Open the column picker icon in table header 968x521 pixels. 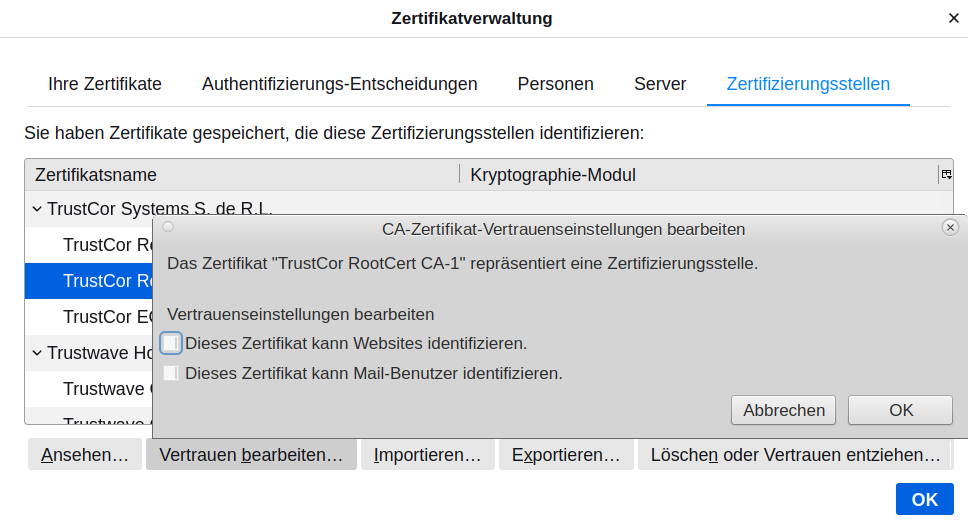pos(945,175)
